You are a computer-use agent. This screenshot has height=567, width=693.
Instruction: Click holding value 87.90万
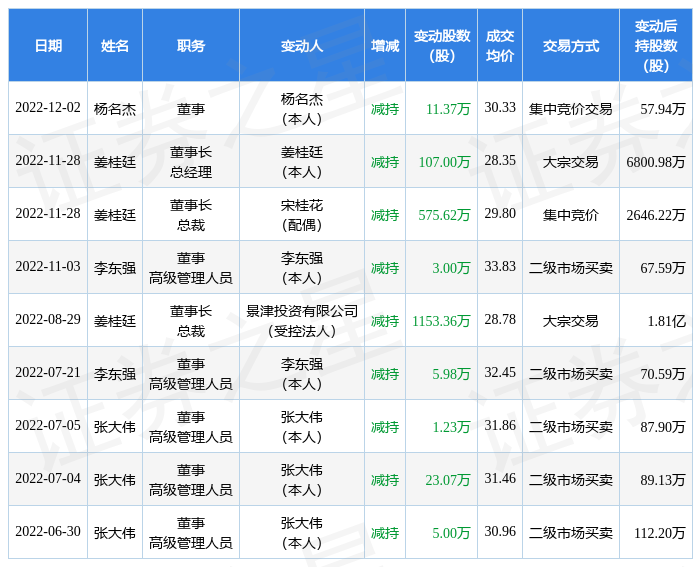pyautogui.click(x=663, y=427)
